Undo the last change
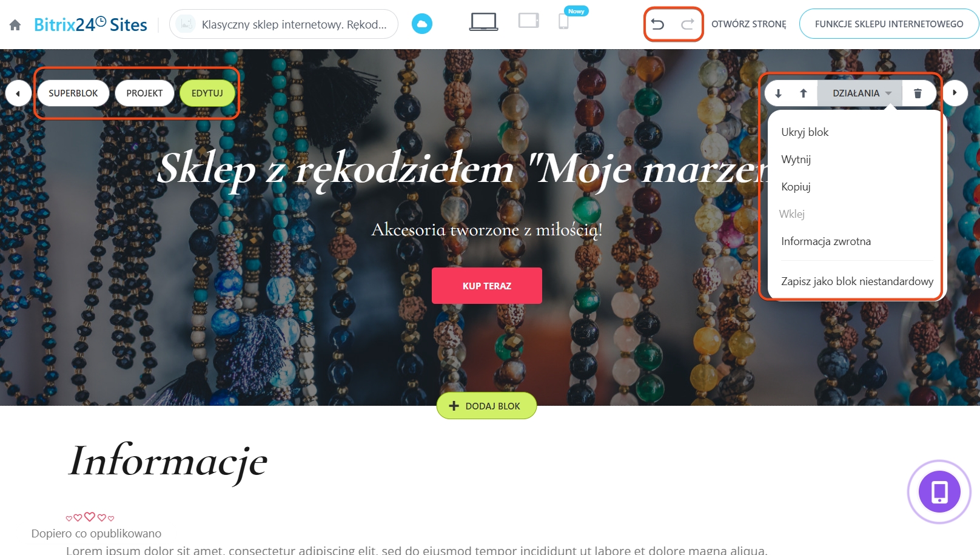 pos(657,24)
